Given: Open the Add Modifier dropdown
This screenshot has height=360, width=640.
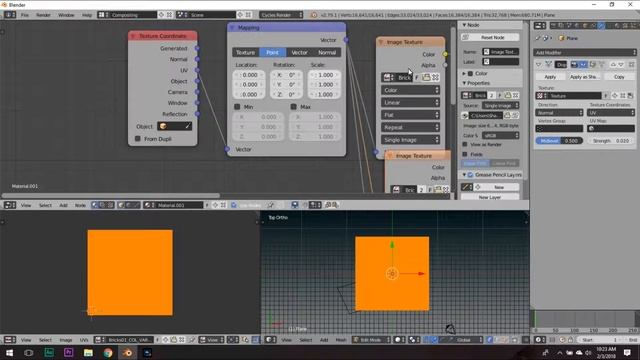Looking at the screenshot, I should tap(585, 53).
